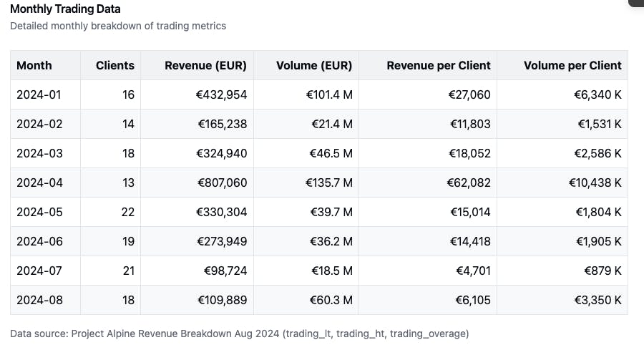Click the €807,060 revenue cell
This screenshot has height=350, width=644.
[x=222, y=183]
